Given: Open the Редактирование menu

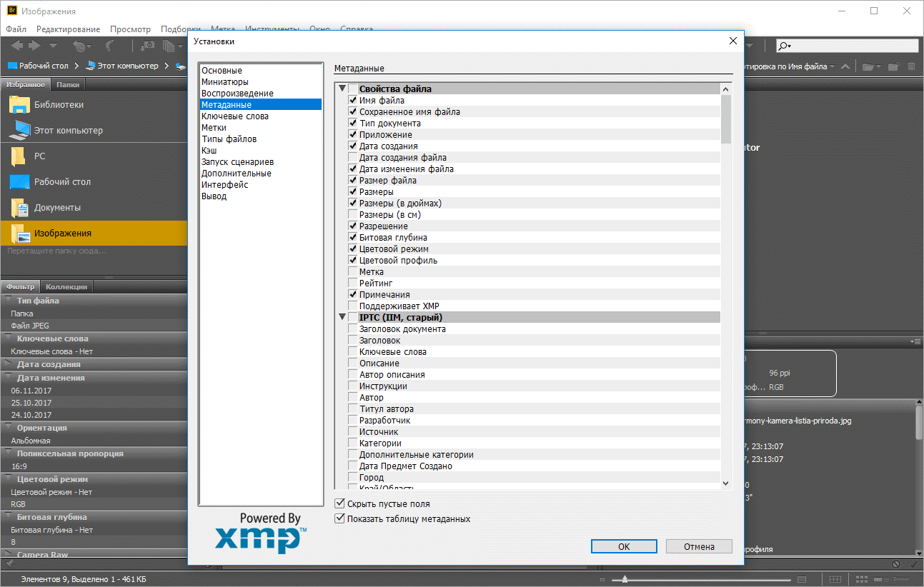Looking at the screenshot, I should click(x=69, y=29).
